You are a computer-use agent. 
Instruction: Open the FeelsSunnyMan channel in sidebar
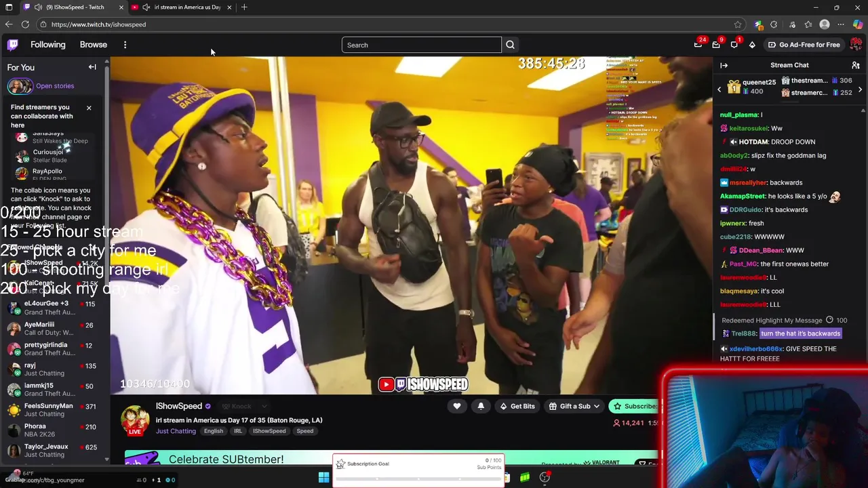coord(54,409)
